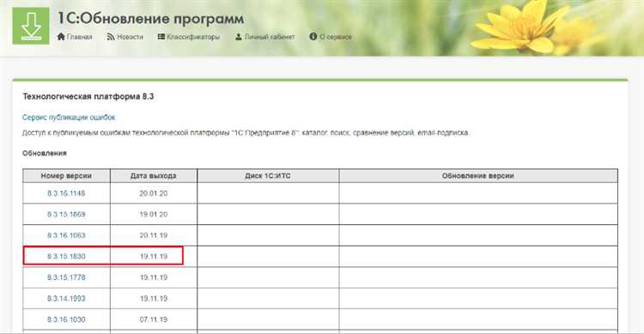Click the user icon beside Личный кабинет

(x=238, y=37)
